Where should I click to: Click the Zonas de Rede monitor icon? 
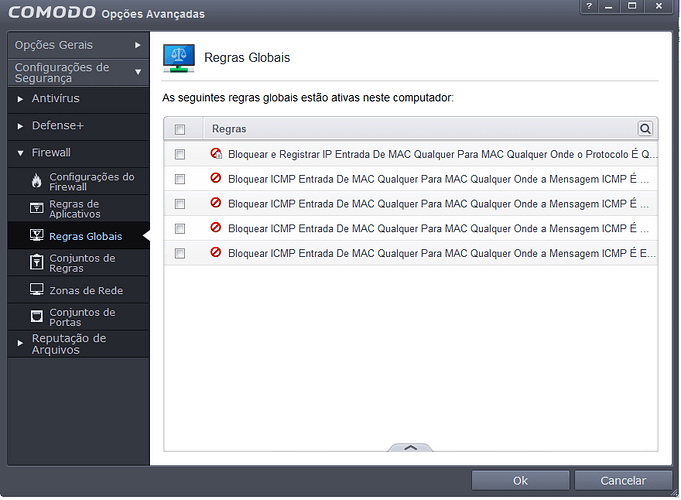[36, 289]
